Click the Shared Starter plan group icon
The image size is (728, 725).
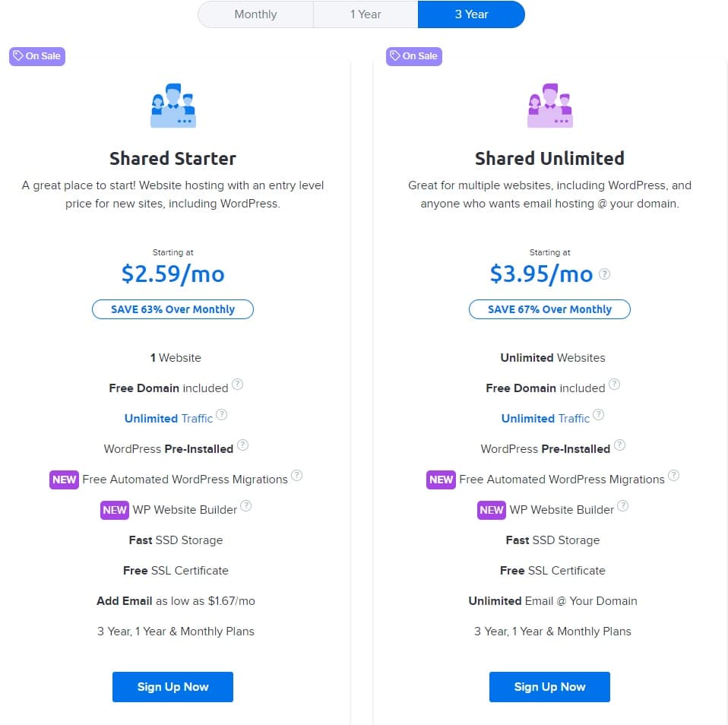click(x=173, y=105)
